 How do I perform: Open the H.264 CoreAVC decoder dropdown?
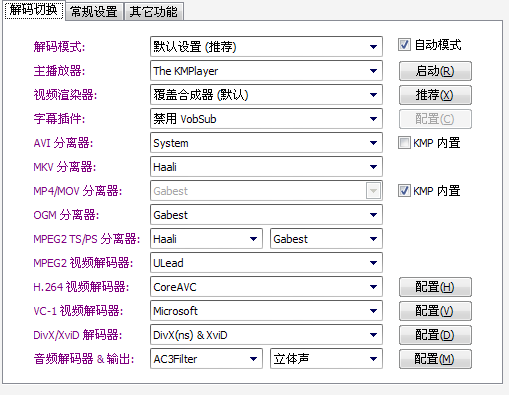pos(266,287)
